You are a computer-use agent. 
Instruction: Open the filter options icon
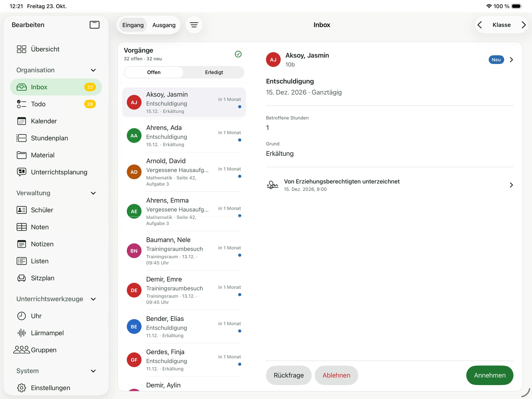[194, 25]
